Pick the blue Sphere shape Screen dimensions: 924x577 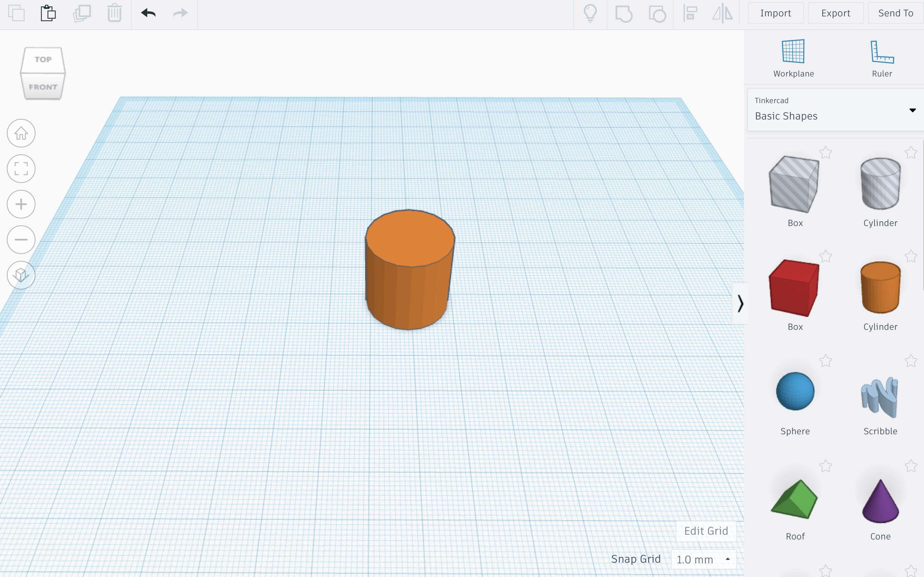(795, 391)
